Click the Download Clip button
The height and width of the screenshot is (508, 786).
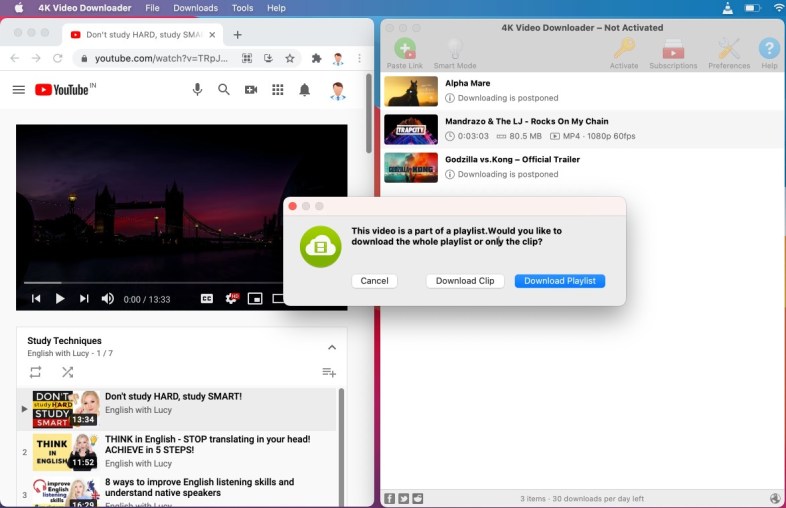point(465,281)
